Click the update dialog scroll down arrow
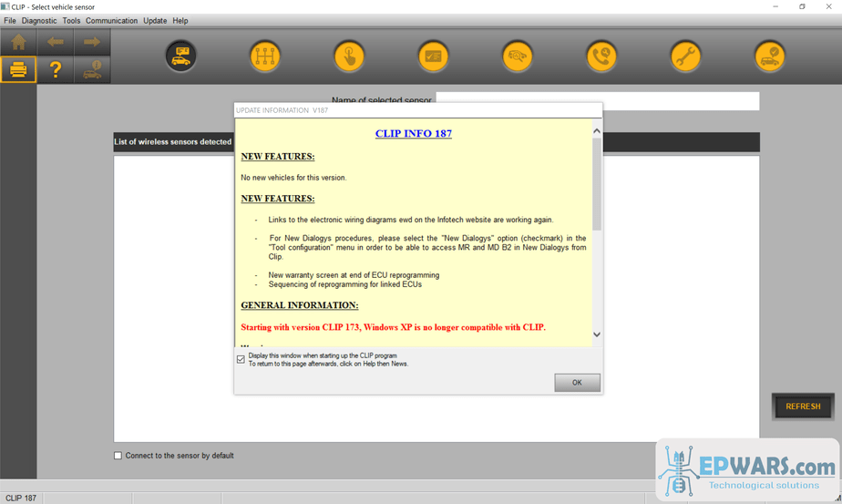 click(597, 334)
